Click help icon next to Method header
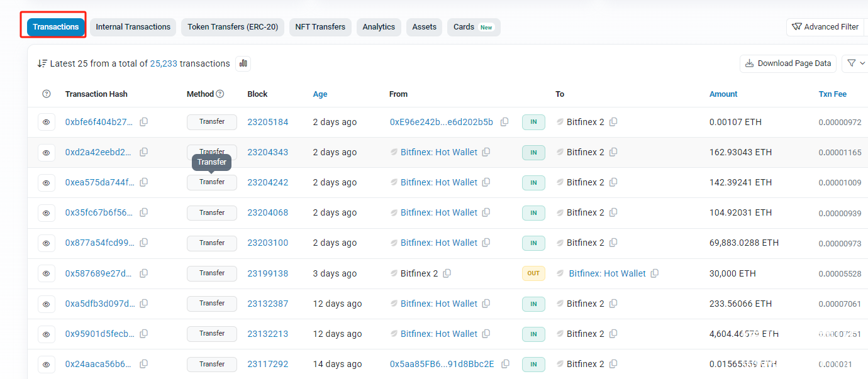Screen dimensions: 868x379 tap(220, 94)
